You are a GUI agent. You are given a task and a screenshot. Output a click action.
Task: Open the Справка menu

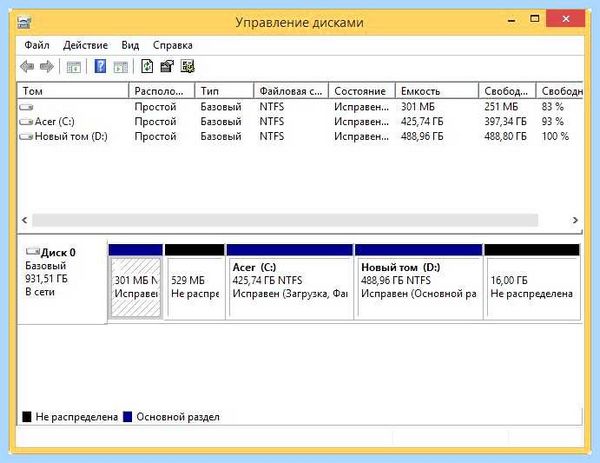173,45
